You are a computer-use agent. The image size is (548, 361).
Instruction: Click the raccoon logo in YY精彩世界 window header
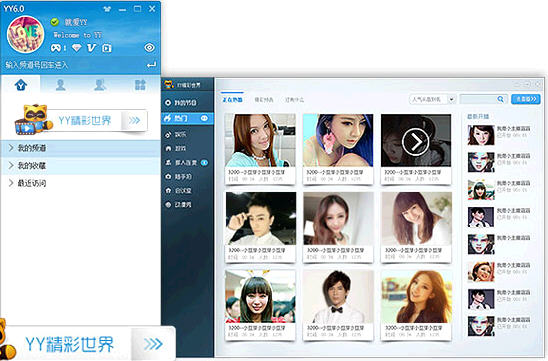point(169,84)
